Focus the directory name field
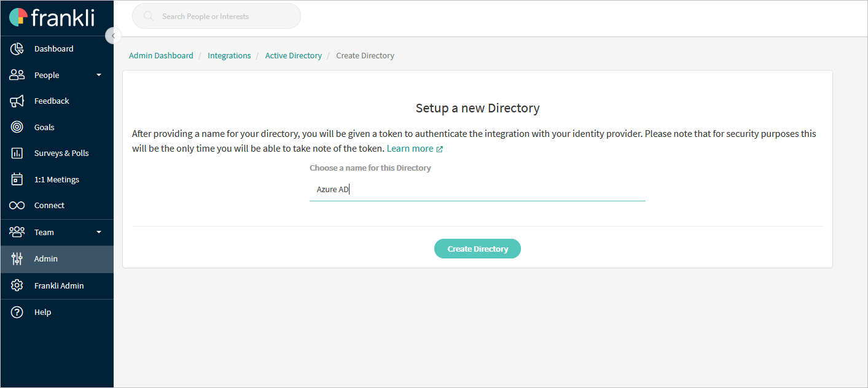 click(477, 190)
